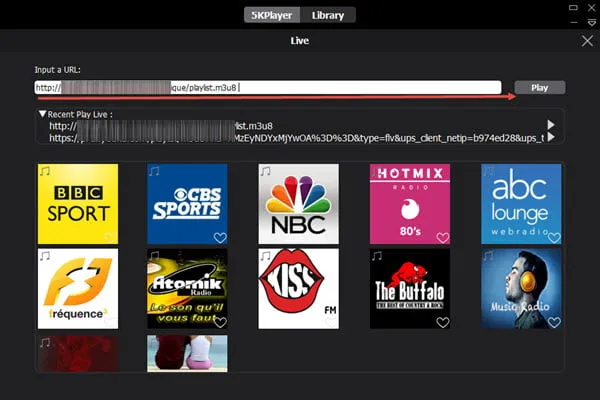Image resolution: width=600 pixels, height=400 pixels.
Task: Open the BBC Sport radio station
Action: pos(77,204)
